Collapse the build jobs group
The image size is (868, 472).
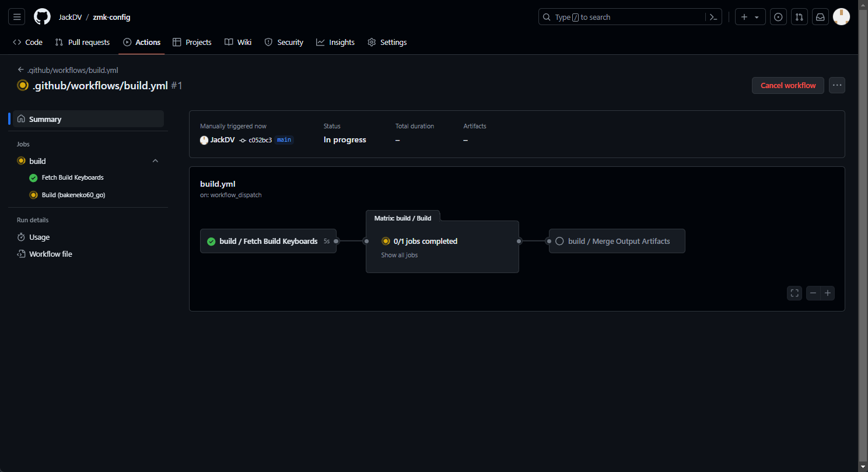pos(155,161)
